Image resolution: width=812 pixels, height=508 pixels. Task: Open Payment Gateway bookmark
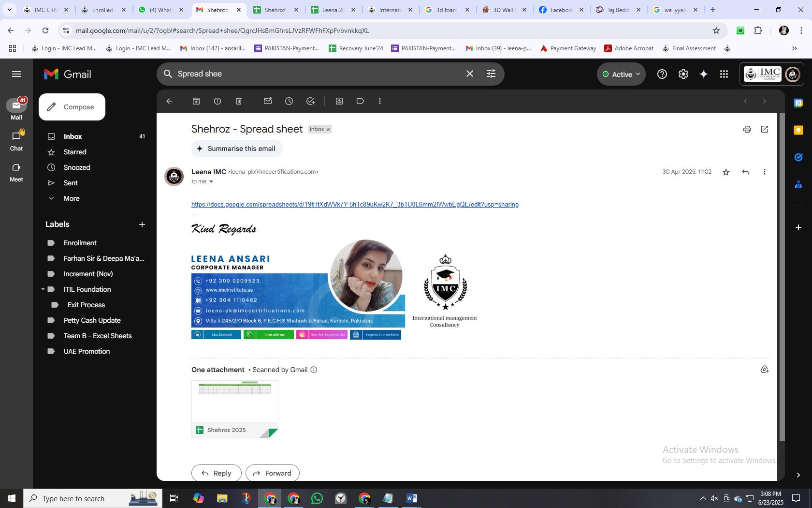pyautogui.click(x=568, y=48)
